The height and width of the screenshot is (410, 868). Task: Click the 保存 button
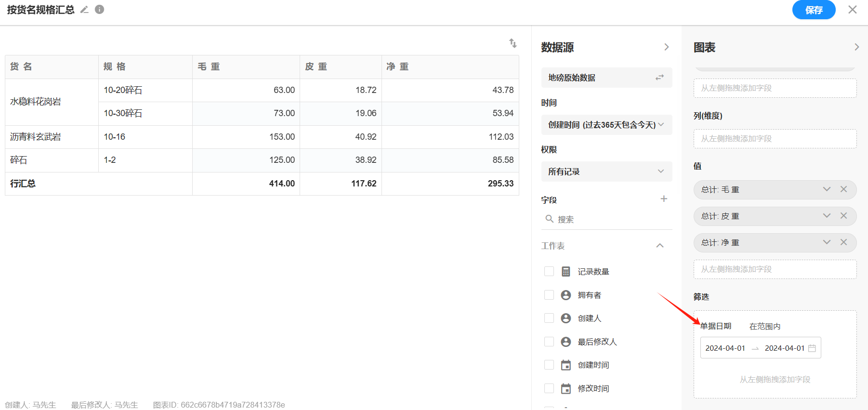[814, 10]
